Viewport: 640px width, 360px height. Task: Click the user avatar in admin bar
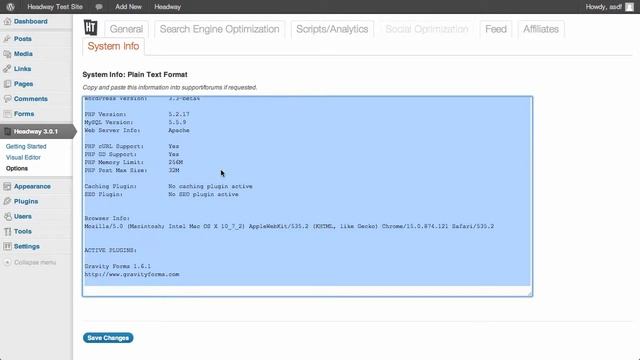tap(629, 7)
